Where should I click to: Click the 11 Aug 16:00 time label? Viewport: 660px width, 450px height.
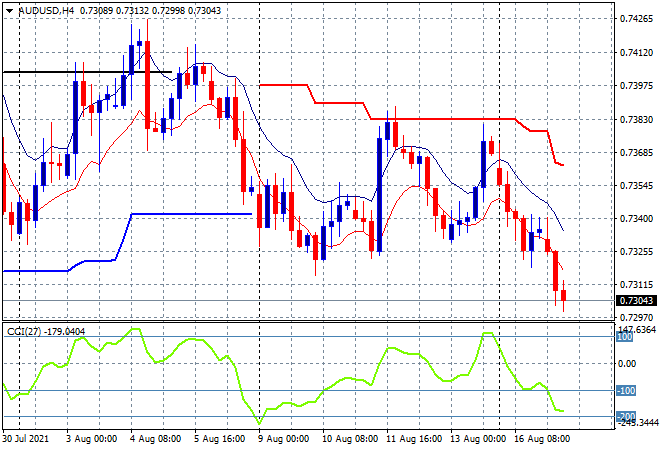click(415, 439)
